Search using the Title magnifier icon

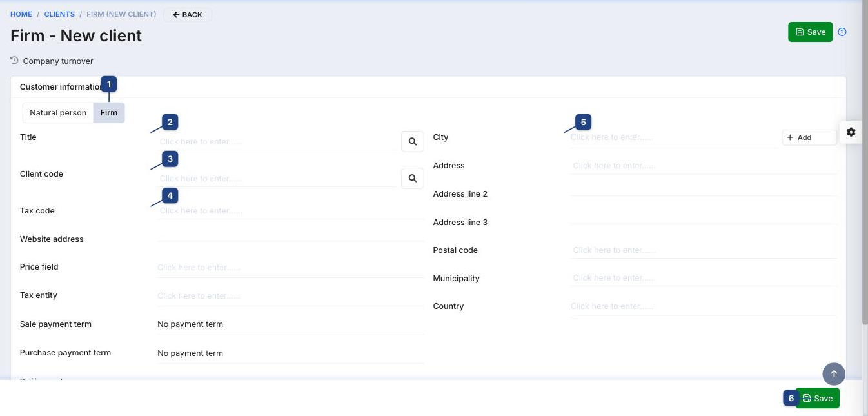(413, 141)
